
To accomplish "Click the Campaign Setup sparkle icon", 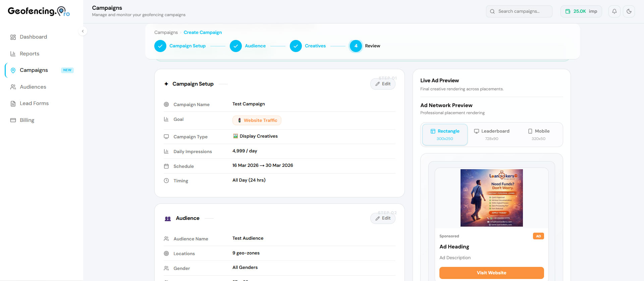I will click(166, 84).
